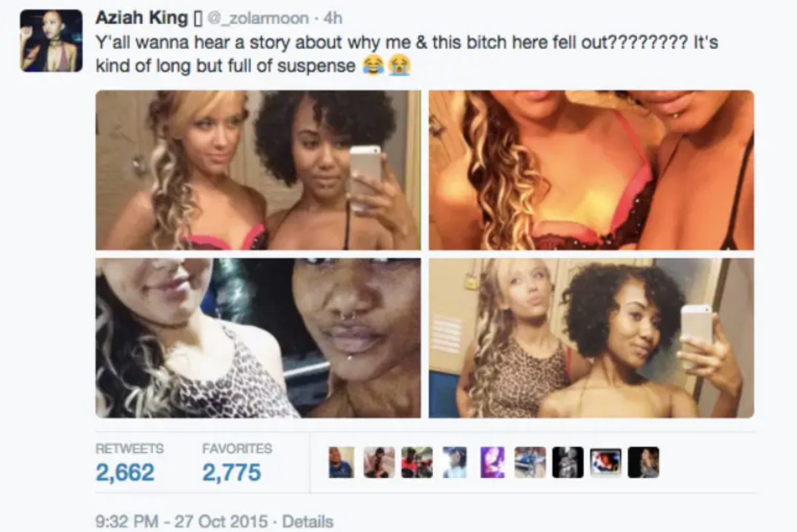
Task: Click the fourth liker avatar with light background
Action: coord(455,462)
